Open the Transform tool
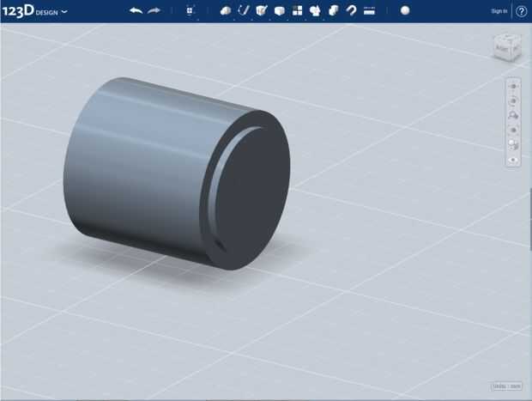Screen dimensions: 532x401 coord(190,11)
